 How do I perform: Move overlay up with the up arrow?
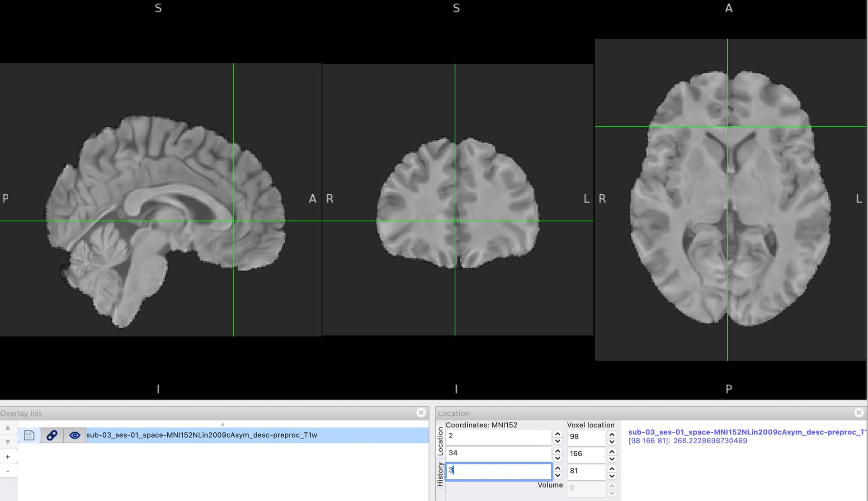click(x=8, y=428)
